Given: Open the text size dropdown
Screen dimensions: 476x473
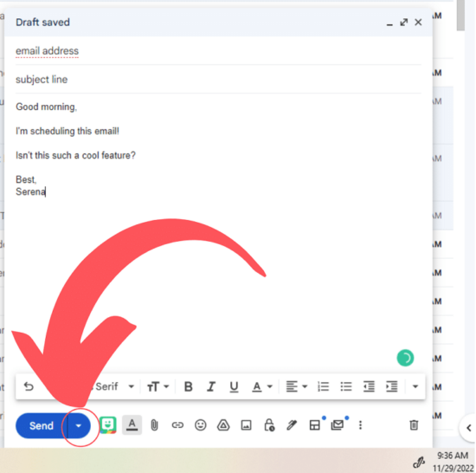Looking at the screenshot, I should coord(158,386).
